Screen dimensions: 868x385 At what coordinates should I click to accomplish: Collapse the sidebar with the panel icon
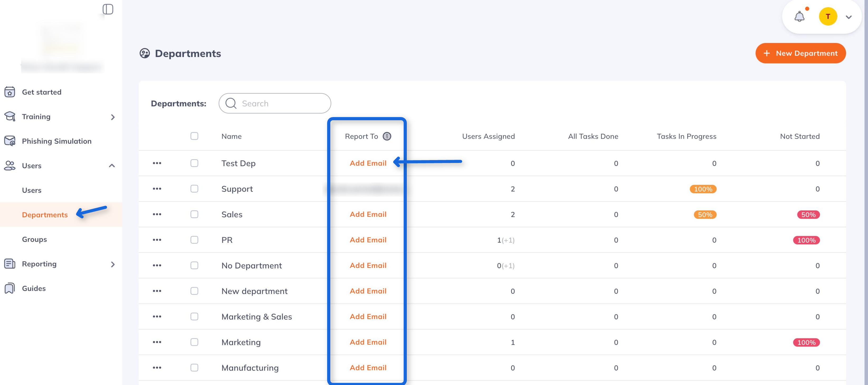click(x=108, y=9)
